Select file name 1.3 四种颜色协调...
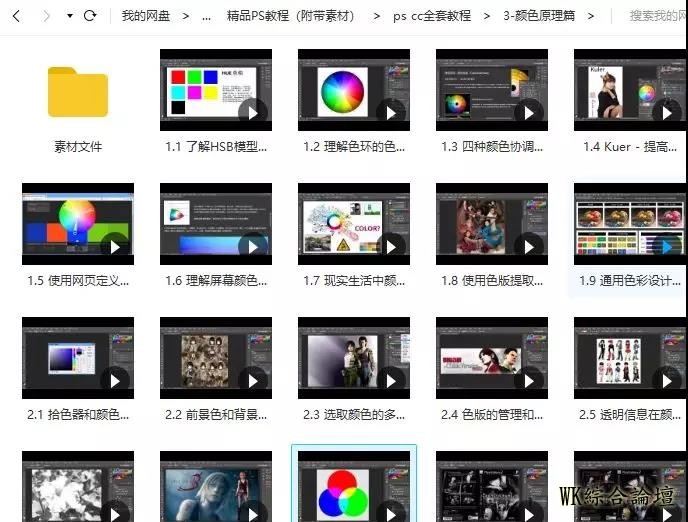 point(492,147)
